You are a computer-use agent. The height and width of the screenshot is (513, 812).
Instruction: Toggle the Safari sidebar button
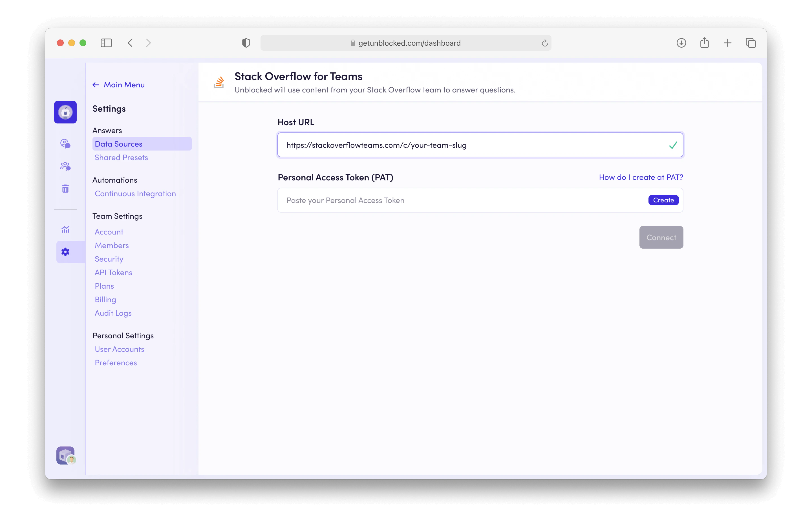coord(106,43)
